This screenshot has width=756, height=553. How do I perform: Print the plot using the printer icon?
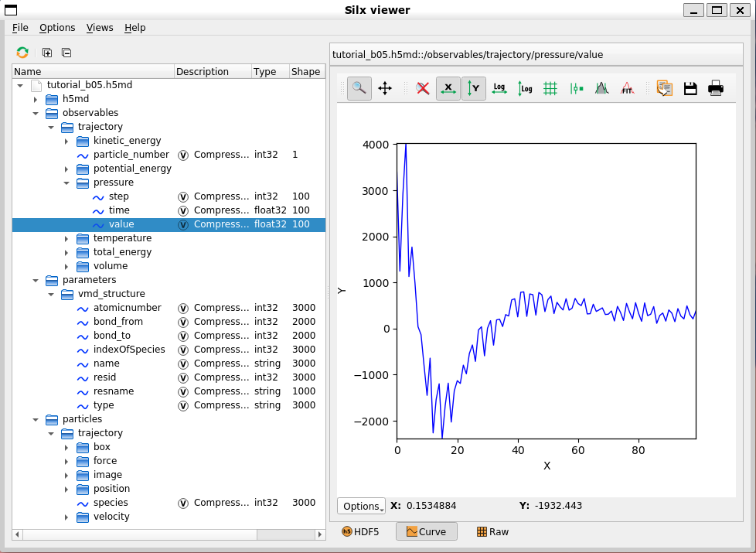(x=716, y=89)
